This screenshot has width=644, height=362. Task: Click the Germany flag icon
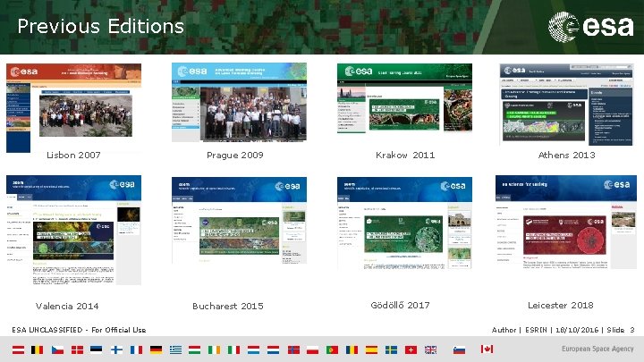pos(156,349)
